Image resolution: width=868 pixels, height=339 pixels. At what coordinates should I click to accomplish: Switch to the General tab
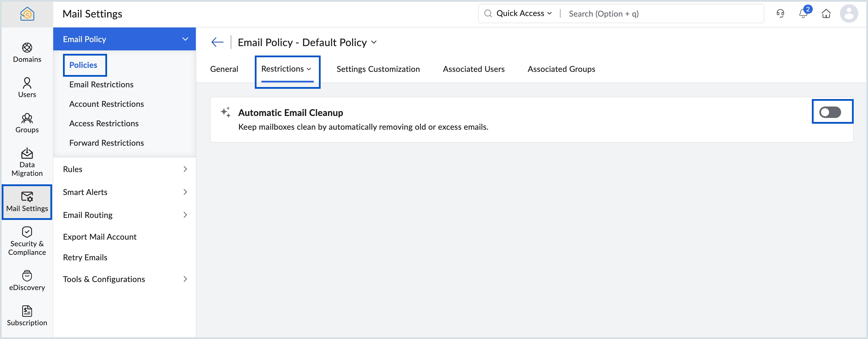[x=224, y=69]
